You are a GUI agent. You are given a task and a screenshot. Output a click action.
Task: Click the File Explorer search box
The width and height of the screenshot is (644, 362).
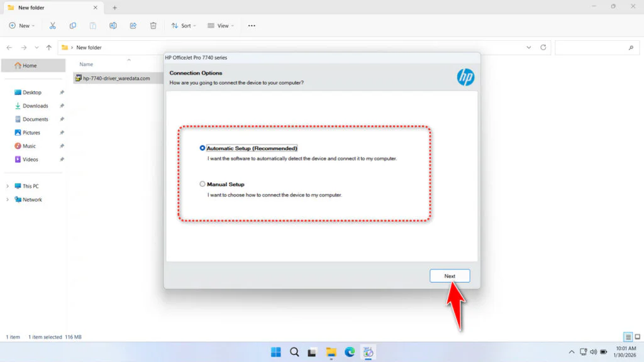[596, 47]
